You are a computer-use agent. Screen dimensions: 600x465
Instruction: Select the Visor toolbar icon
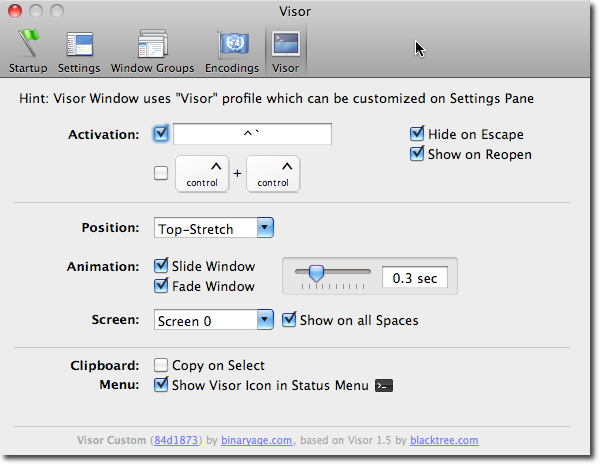click(285, 51)
